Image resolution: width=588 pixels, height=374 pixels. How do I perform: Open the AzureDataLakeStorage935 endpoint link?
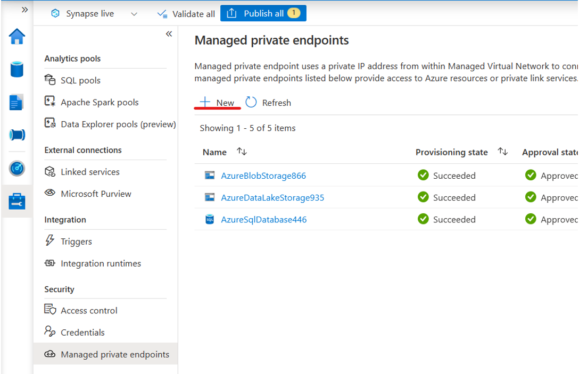point(273,197)
